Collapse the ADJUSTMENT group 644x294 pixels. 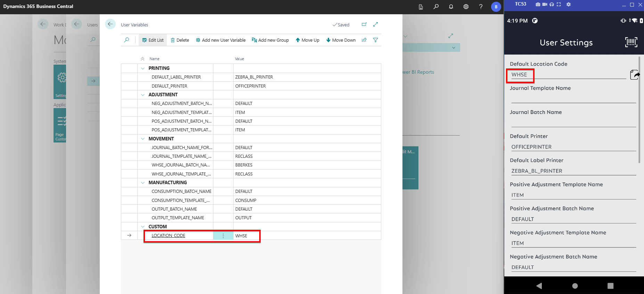pos(142,95)
